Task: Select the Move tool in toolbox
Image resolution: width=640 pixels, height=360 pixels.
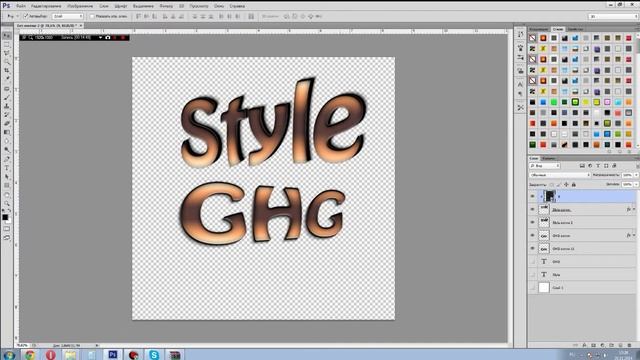Action: 7,36
